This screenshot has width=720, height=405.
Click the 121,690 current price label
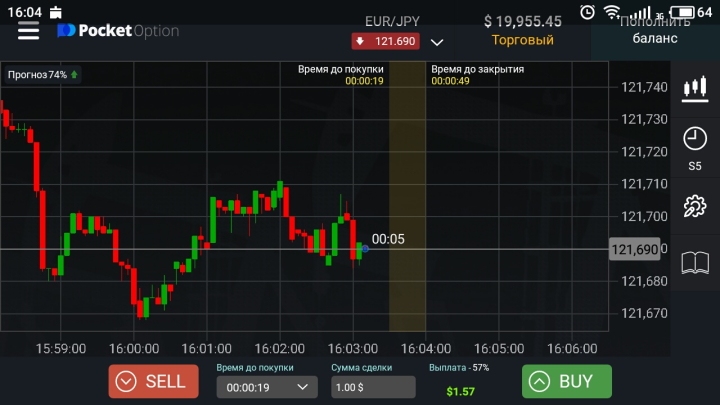634,249
